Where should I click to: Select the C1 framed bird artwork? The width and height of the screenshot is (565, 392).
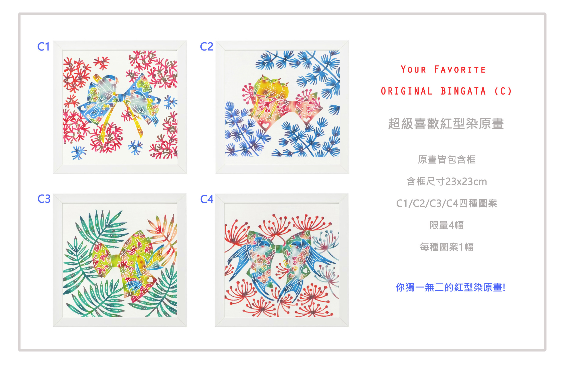pos(120,107)
